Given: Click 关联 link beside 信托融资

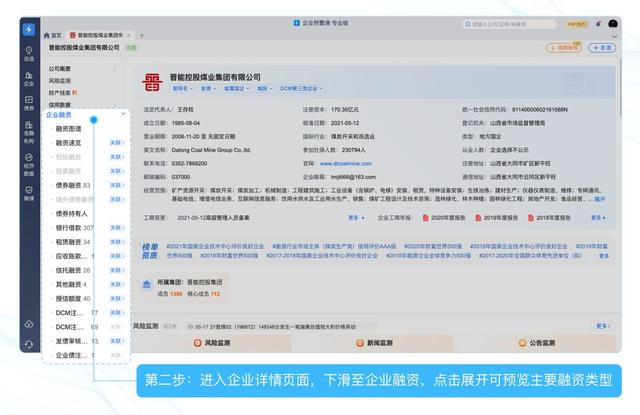Looking at the screenshot, I should 117,271.
